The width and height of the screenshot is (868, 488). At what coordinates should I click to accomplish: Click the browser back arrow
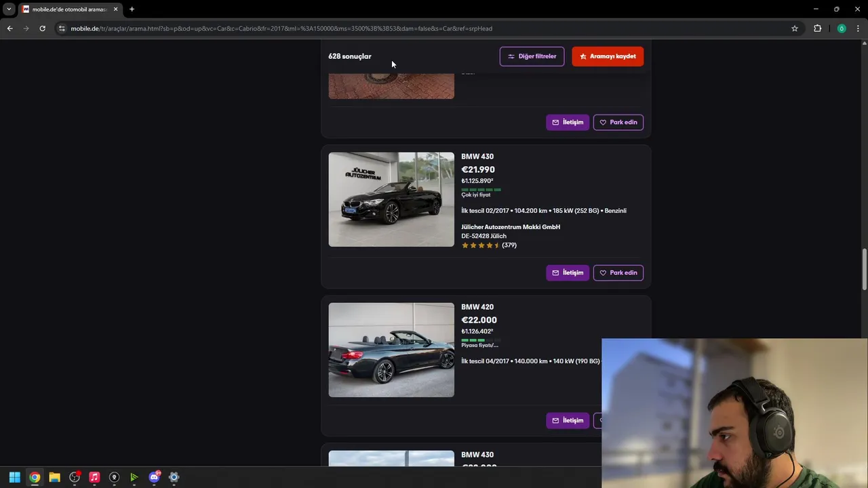9,28
